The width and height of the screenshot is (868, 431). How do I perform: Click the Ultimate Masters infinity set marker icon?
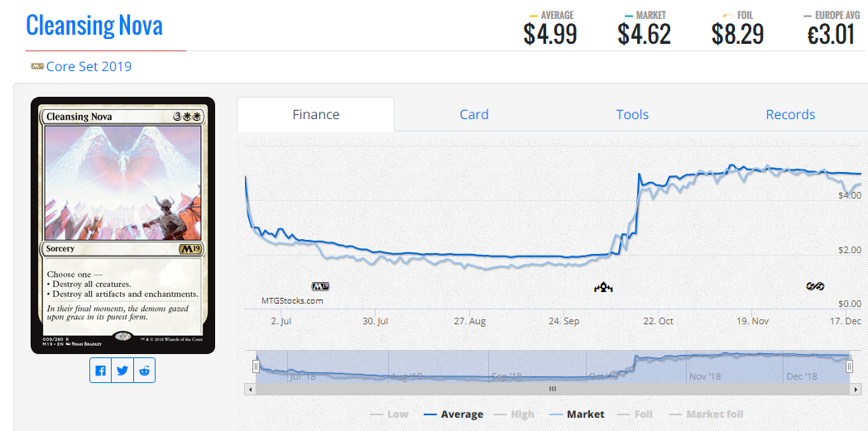click(x=815, y=286)
